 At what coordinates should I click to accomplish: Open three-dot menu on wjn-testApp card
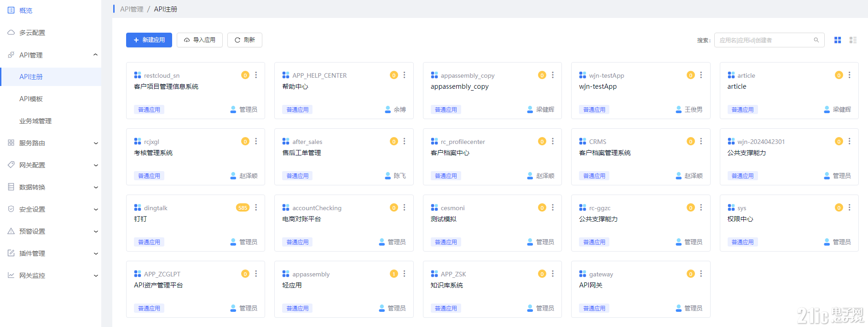(701, 75)
